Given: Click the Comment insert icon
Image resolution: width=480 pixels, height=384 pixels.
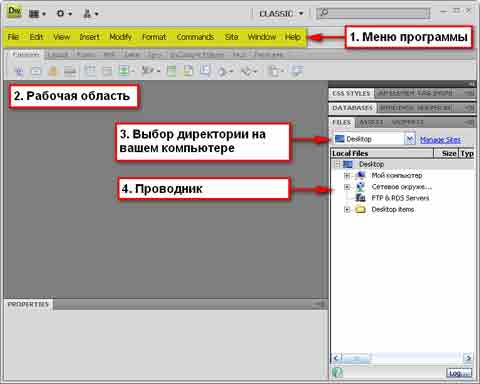Looking at the screenshot, I should tap(205, 71).
